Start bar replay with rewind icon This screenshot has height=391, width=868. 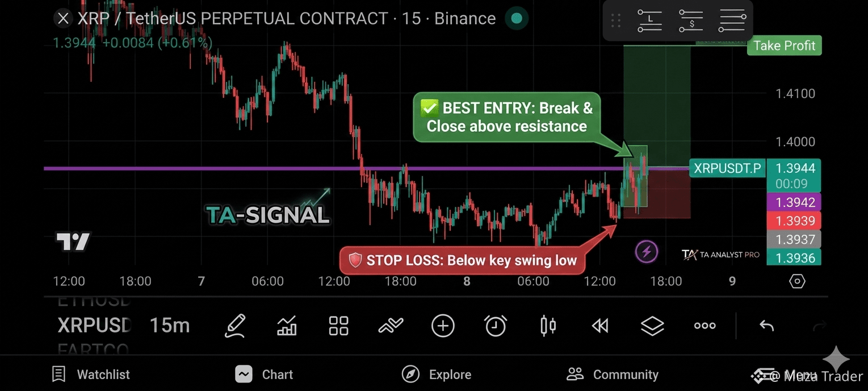click(x=600, y=326)
